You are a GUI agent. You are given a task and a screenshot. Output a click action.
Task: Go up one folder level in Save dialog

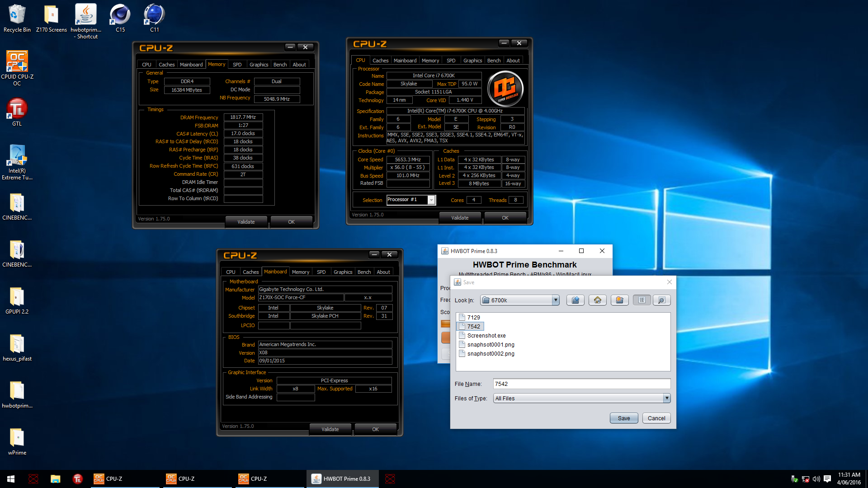(575, 300)
